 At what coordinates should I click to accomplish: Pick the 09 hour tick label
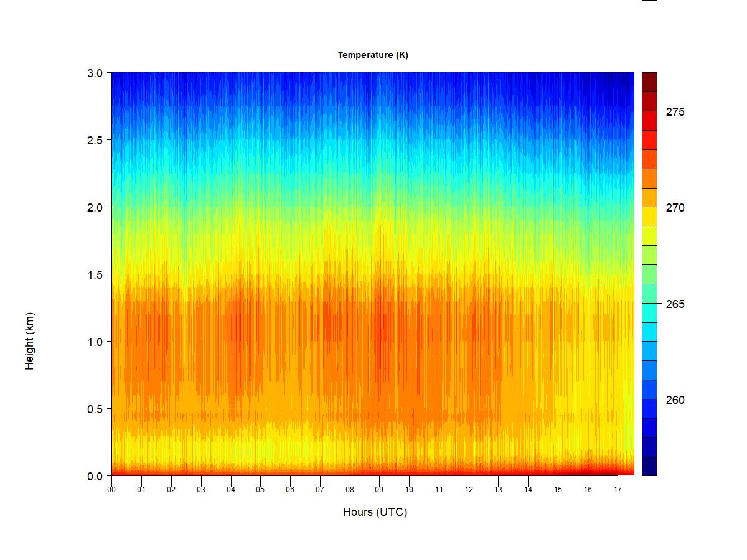(x=380, y=490)
